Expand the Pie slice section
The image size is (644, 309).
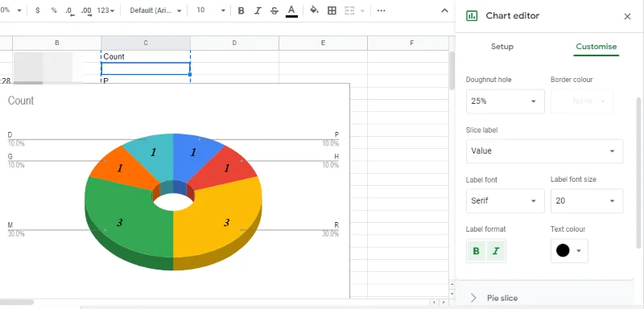click(x=544, y=298)
